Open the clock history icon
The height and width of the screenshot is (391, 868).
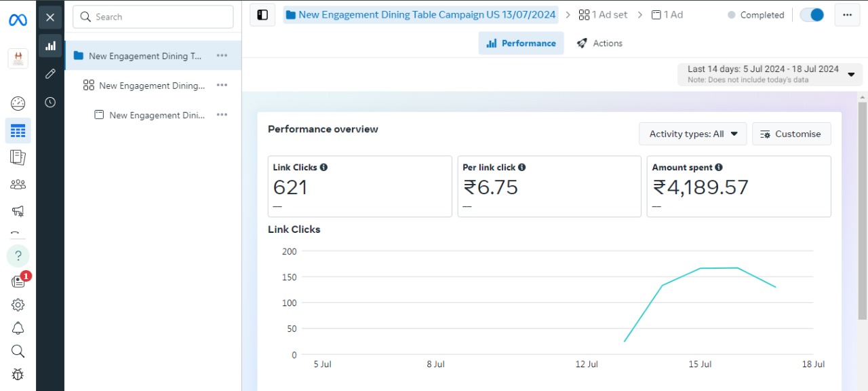[50, 103]
